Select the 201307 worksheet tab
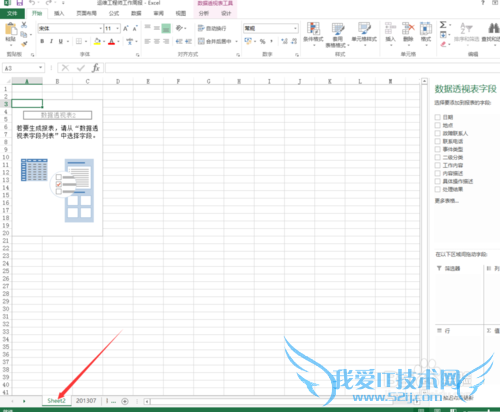The height and width of the screenshot is (412, 500). pyautogui.click(x=86, y=401)
